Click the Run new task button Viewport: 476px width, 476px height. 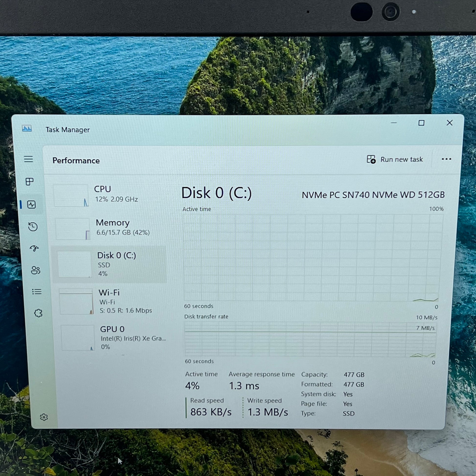395,159
